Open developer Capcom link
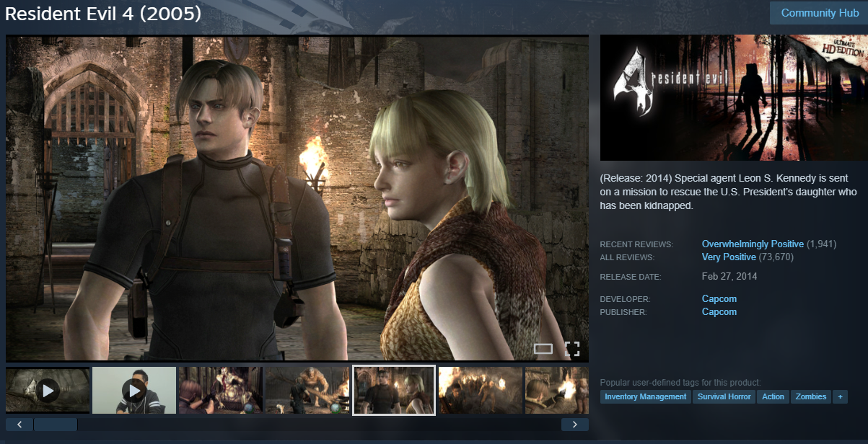 tap(719, 299)
